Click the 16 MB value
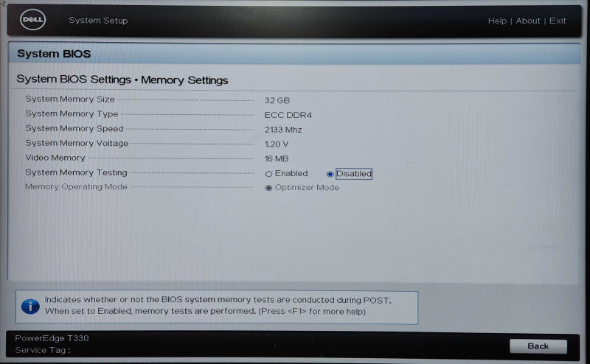 276,159
